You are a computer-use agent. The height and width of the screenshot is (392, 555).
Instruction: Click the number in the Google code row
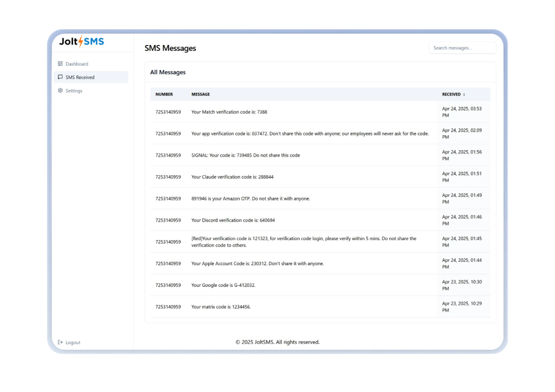tap(168, 285)
